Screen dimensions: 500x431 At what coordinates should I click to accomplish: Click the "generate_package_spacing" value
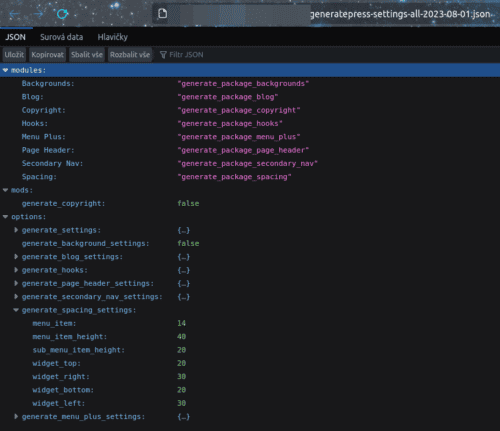[235, 177]
